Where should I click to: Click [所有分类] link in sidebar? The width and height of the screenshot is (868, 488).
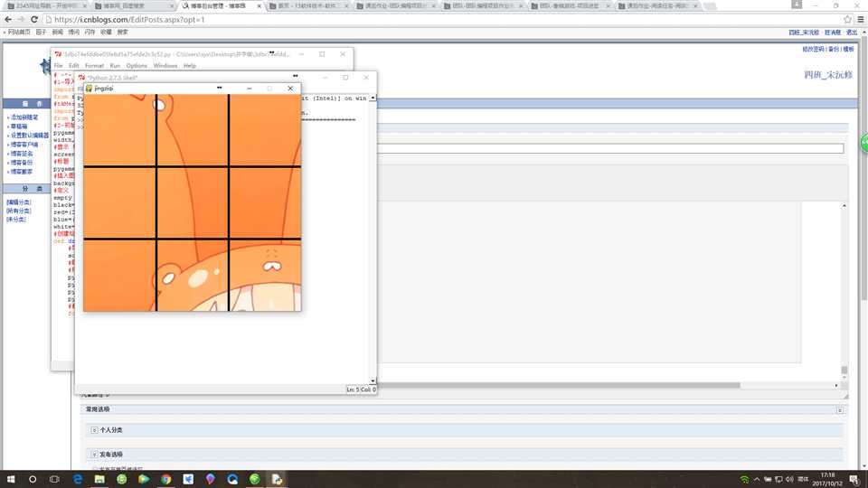[x=19, y=211]
